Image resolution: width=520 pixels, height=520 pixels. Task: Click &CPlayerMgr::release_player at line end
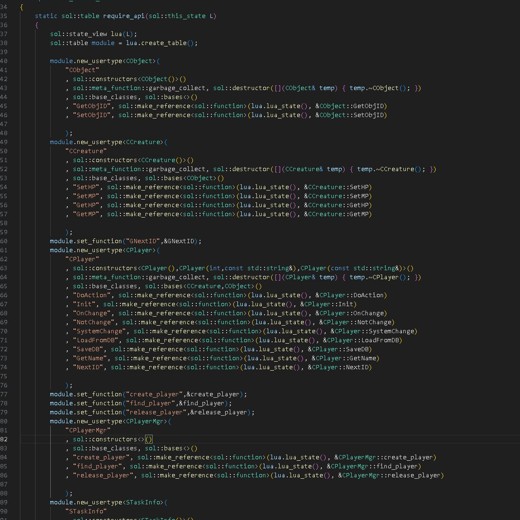click(389, 475)
